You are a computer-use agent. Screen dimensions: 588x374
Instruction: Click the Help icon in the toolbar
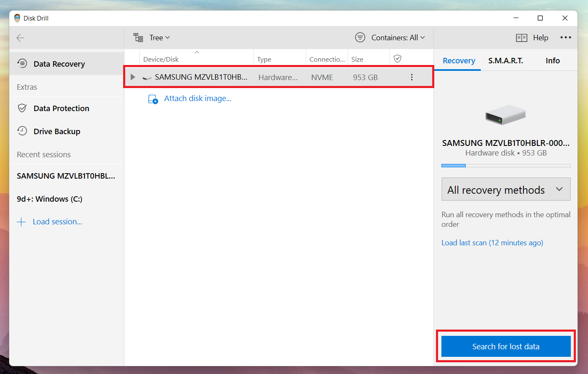tap(522, 37)
